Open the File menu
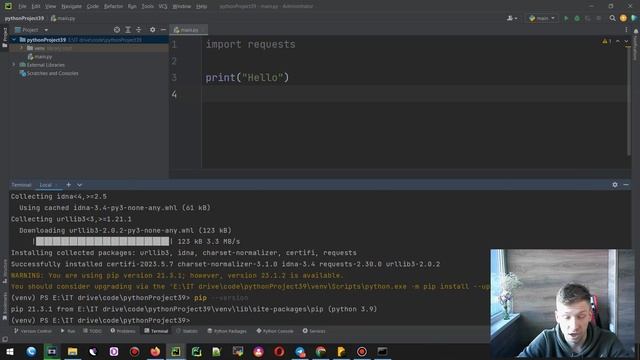The image size is (640, 360). tap(22, 6)
